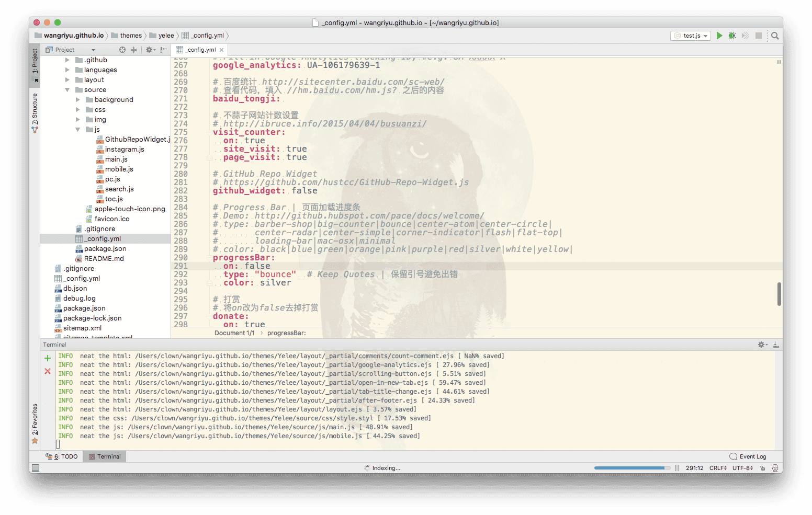Image resolution: width=812 pixels, height=515 pixels.
Task: Hide the Terminal tool window
Action: coord(776,345)
